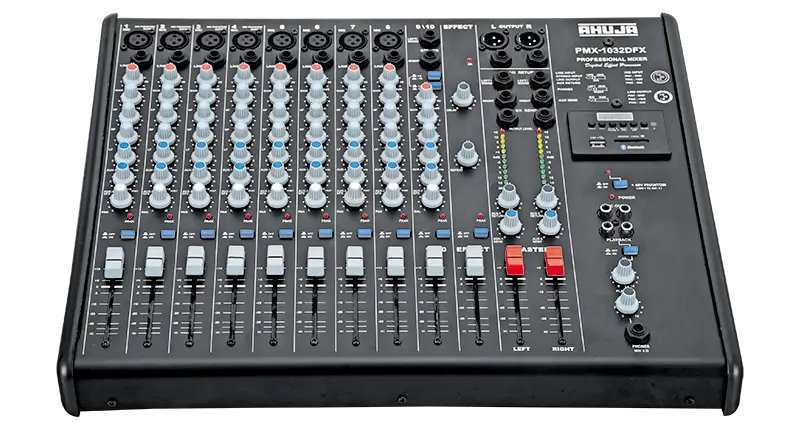The height and width of the screenshot is (437, 800).
Task: Click the channel 4 fader cap
Action: (x=236, y=261)
